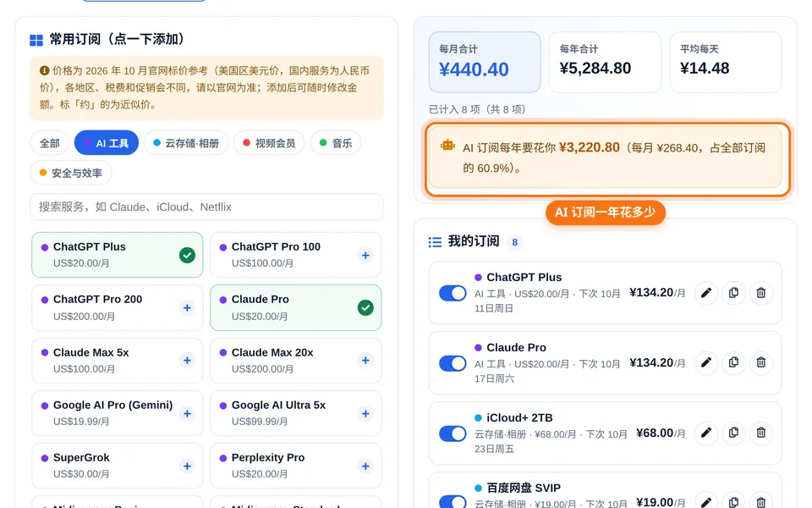The height and width of the screenshot is (508, 812).
Task: Add Perplexity Pro with plus icon
Action: point(365,466)
